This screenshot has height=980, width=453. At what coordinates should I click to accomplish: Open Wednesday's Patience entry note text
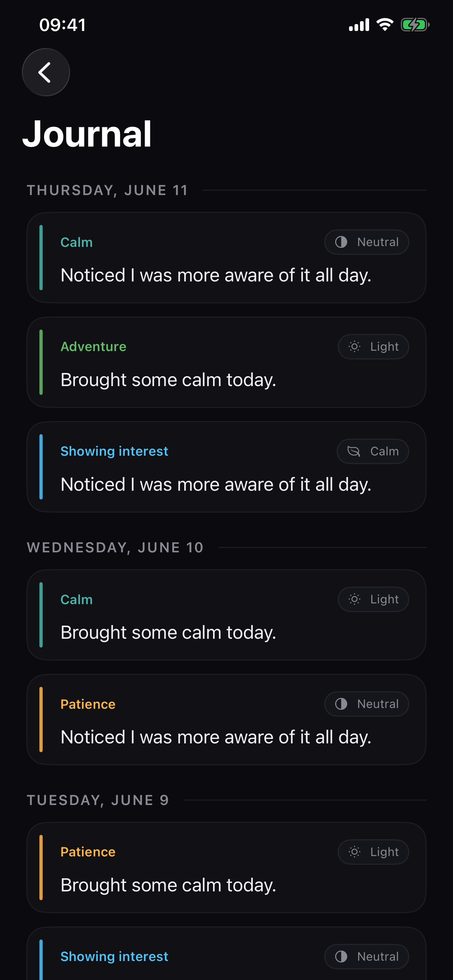pos(216,737)
